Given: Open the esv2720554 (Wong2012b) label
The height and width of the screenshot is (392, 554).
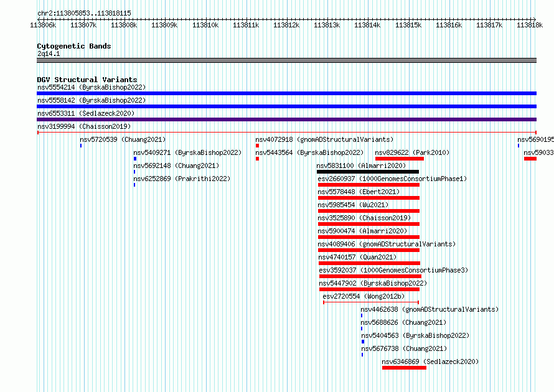Looking at the screenshot, I should (364, 296).
